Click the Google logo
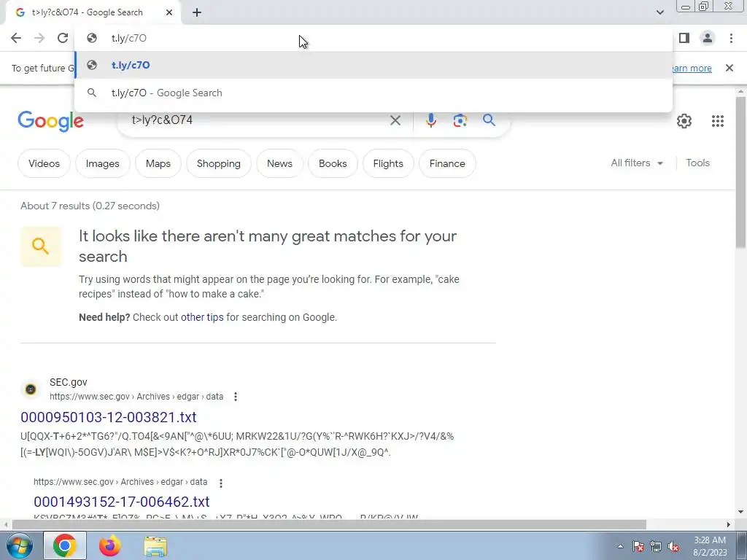This screenshot has height=560, width=747. pyautogui.click(x=50, y=121)
